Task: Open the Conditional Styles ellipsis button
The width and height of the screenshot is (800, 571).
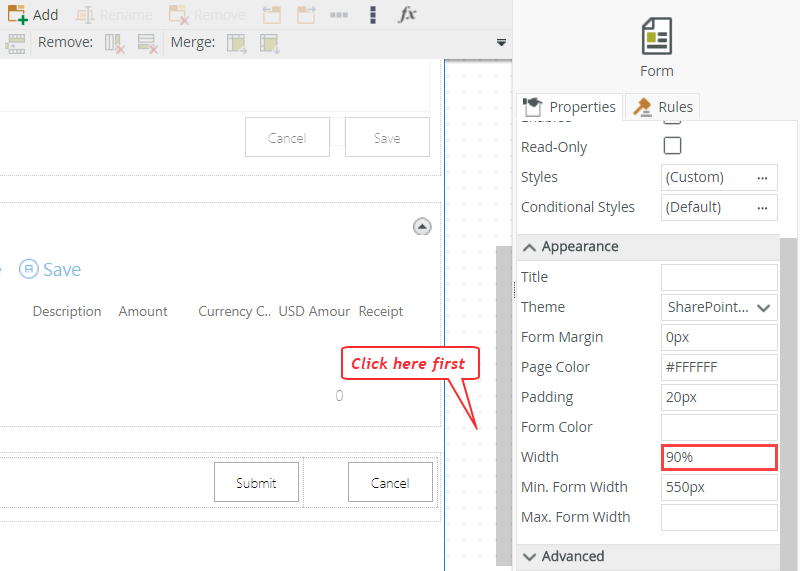Action: [762, 208]
